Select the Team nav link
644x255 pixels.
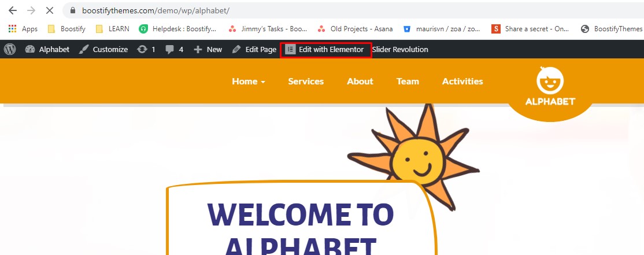[x=408, y=82]
